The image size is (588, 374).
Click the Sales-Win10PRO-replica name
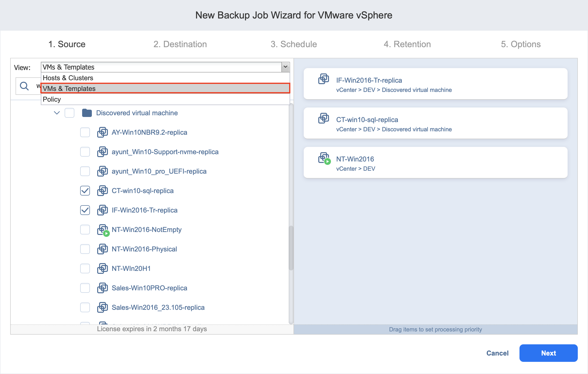coord(149,288)
